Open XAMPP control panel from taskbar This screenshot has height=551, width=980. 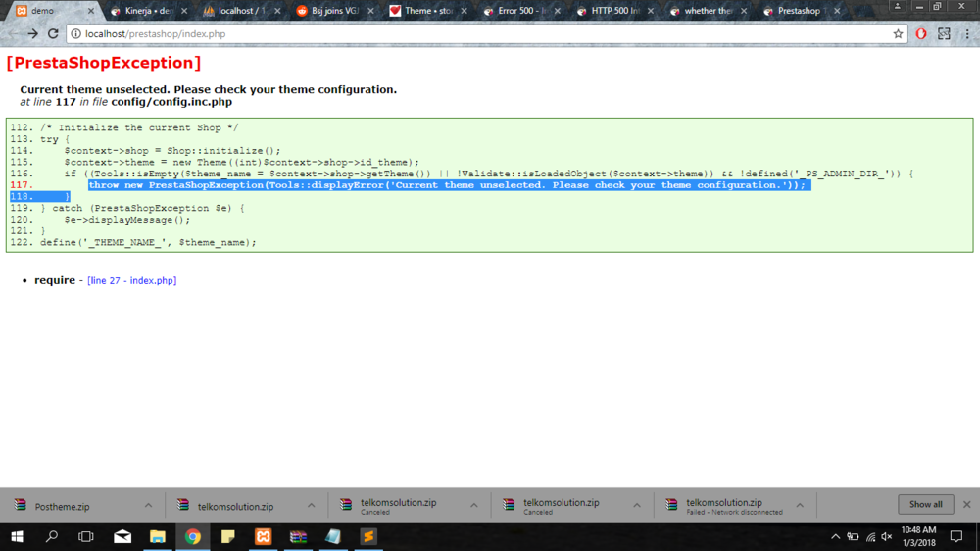point(263,536)
